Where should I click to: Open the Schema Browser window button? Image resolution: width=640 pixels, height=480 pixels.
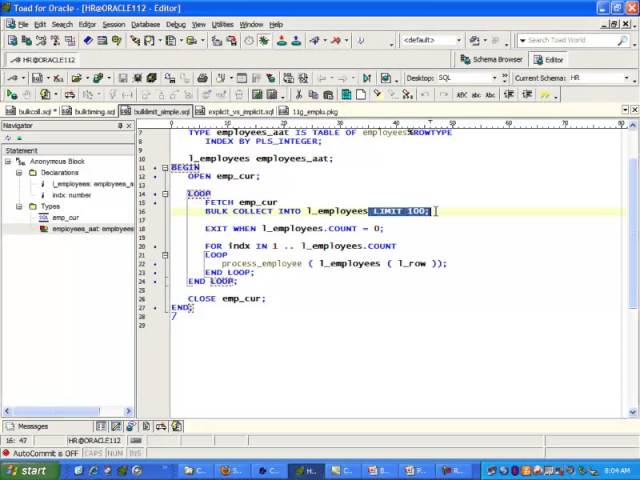click(491, 60)
